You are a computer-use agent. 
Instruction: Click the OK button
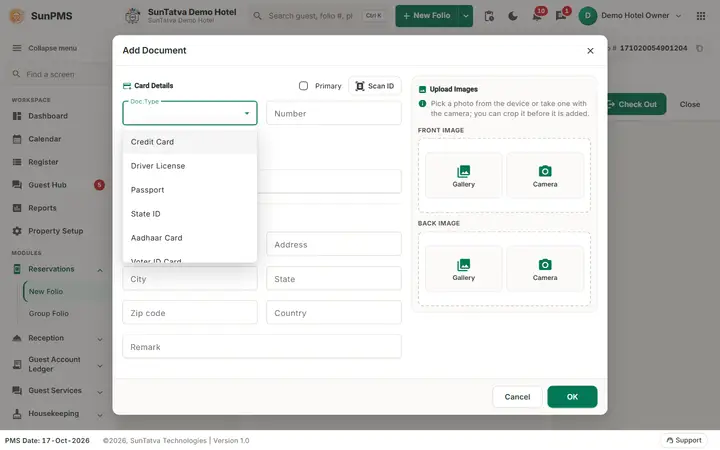tap(572, 397)
